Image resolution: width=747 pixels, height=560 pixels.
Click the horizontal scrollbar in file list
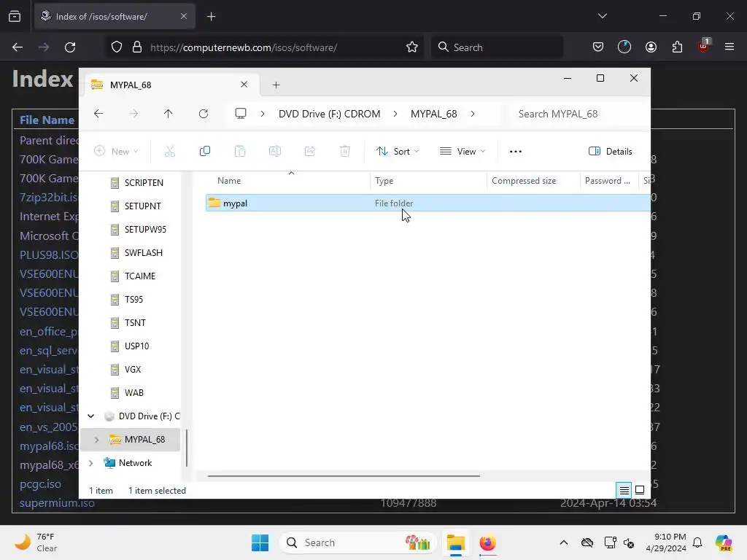pos(344,475)
